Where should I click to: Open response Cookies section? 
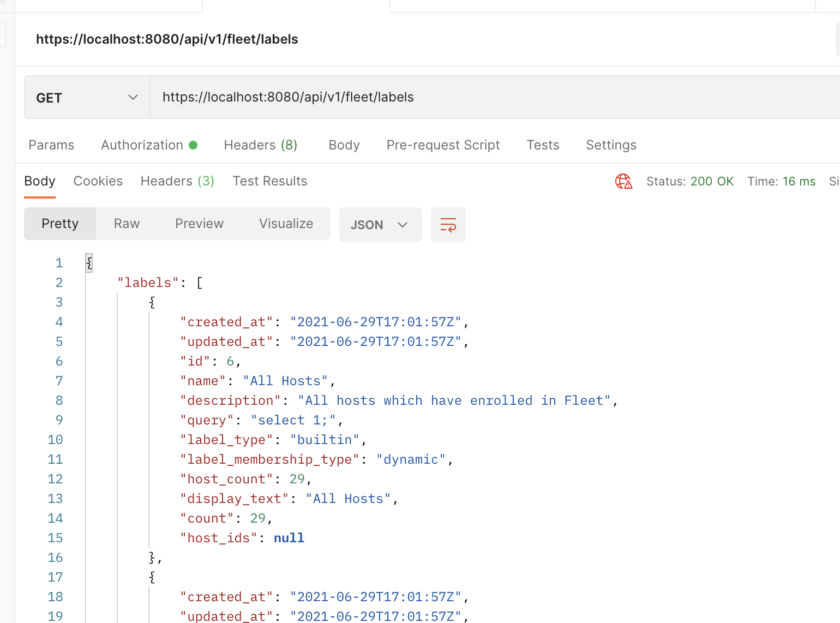(x=98, y=181)
